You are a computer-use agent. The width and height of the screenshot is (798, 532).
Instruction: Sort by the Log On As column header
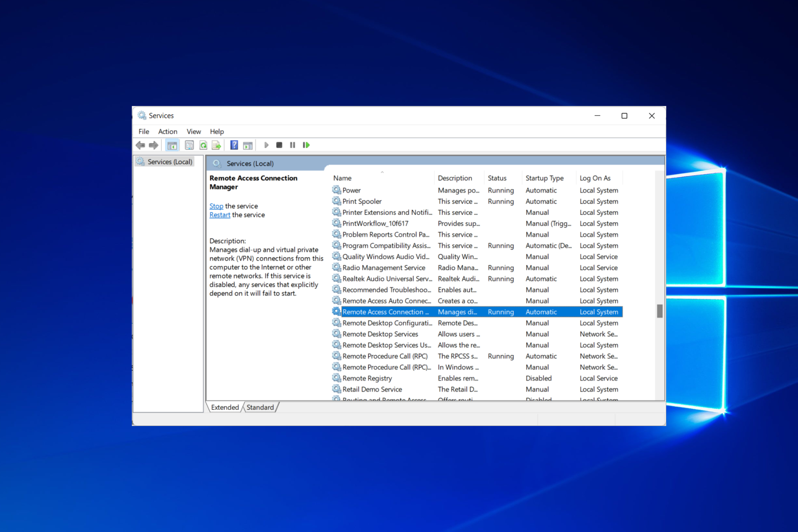(x=599, y=178)
